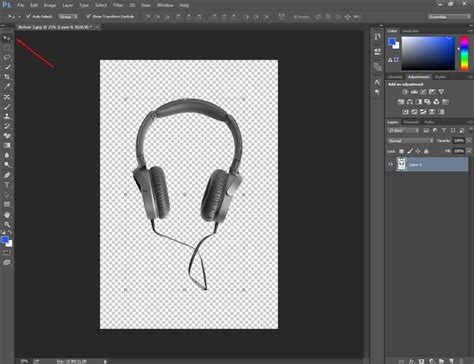This screenshot has height=364, width=474.
Task: Select the Crop tool
Action: click(7, 77)
